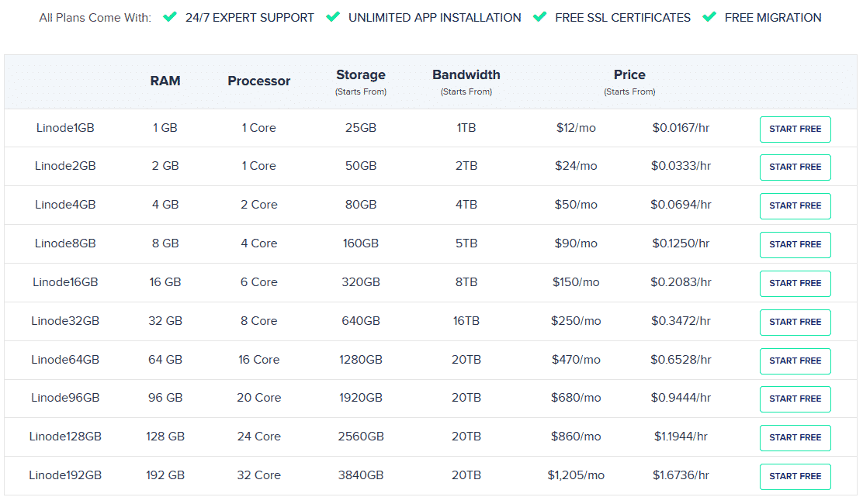
Task: Click the $680/mo price cell
Action: pos(576,397)
